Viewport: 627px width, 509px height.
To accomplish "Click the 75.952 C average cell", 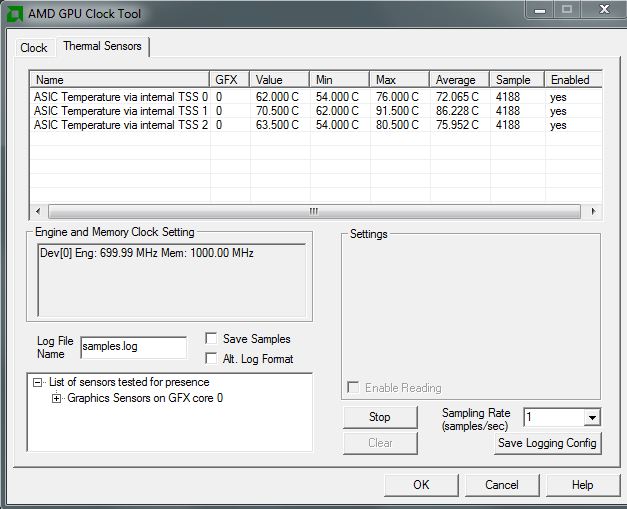I will click(x=457, y=125).
